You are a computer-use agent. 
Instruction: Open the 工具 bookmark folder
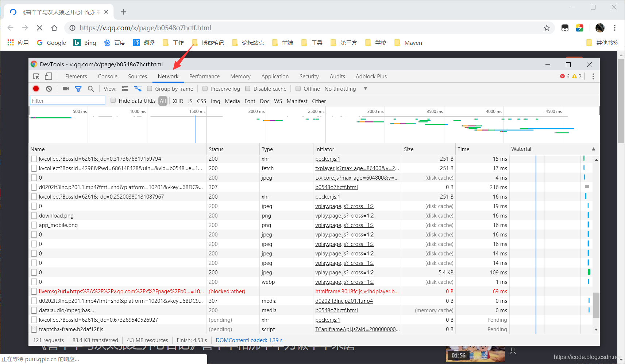pos(312,43)
